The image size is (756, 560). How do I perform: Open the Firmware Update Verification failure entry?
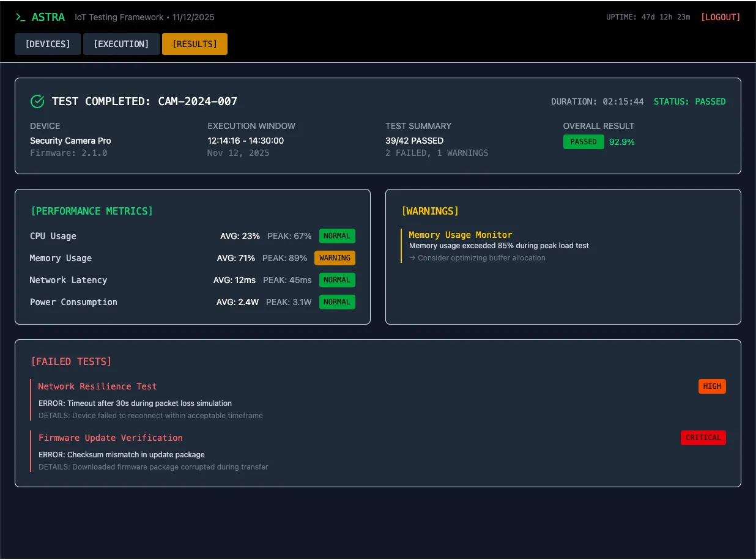(378, 451)
